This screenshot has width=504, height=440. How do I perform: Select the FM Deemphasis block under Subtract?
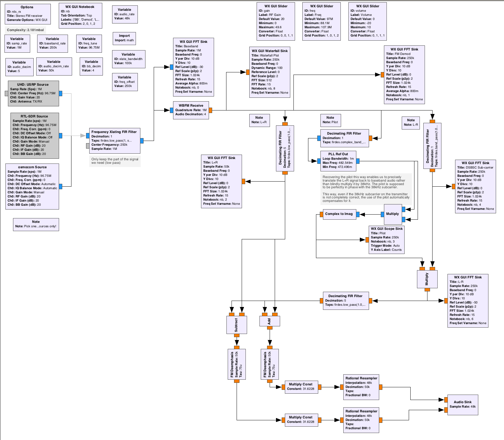(237, 364)
